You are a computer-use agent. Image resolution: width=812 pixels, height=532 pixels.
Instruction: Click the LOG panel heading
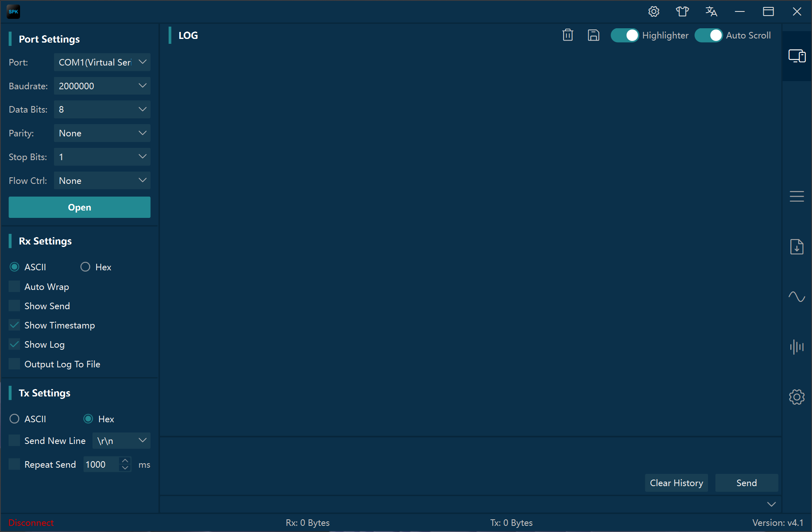(x=188, y=36)
